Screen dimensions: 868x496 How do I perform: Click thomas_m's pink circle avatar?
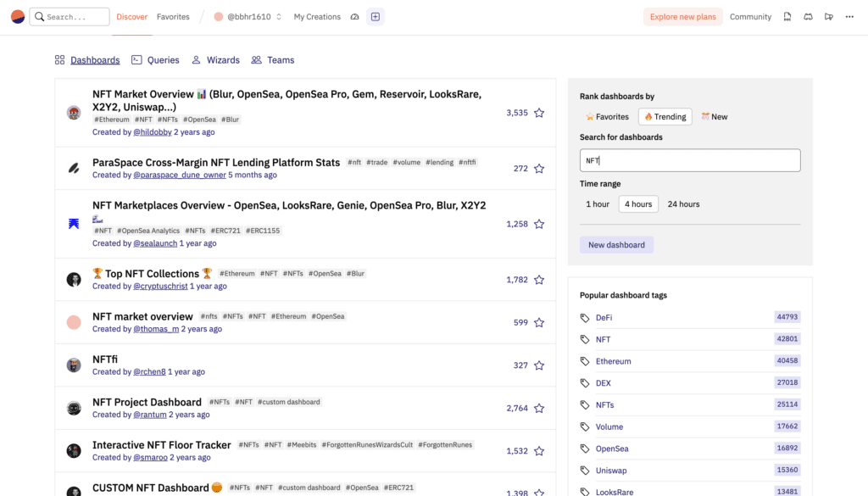coord(74,322)
